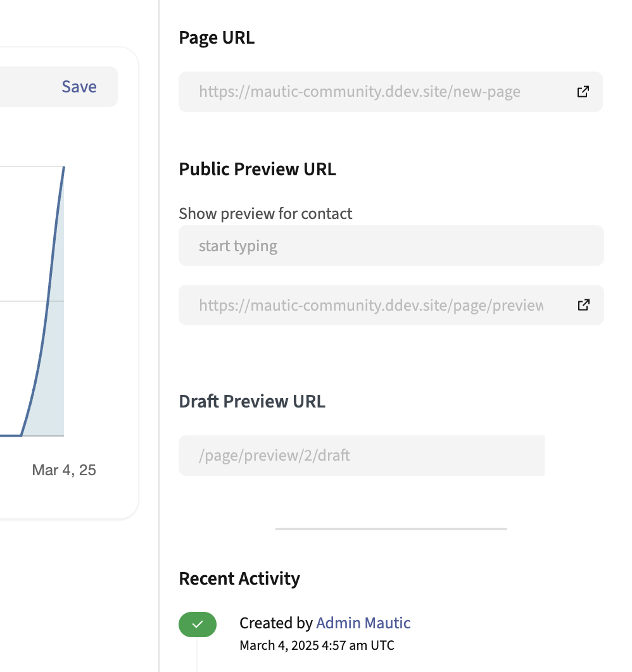Image resolution: width=632 pixels, height=672 pixels.
Task: Click the 'start typing' contact lookup field
Action: pyautogui.click(x=391, y=246)
